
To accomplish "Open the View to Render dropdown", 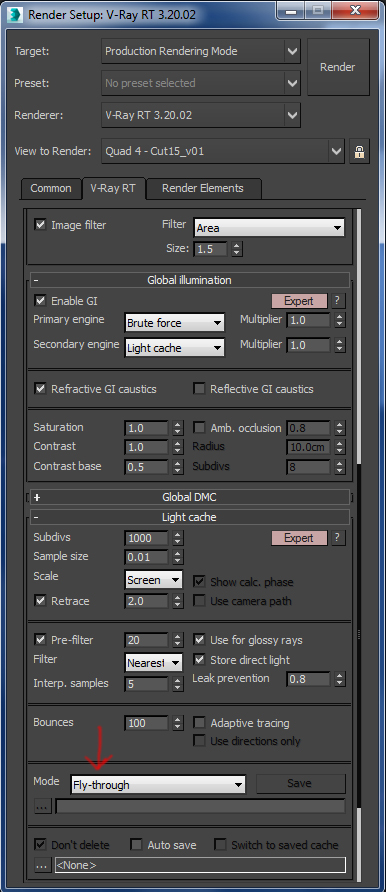I will point(223,152).
